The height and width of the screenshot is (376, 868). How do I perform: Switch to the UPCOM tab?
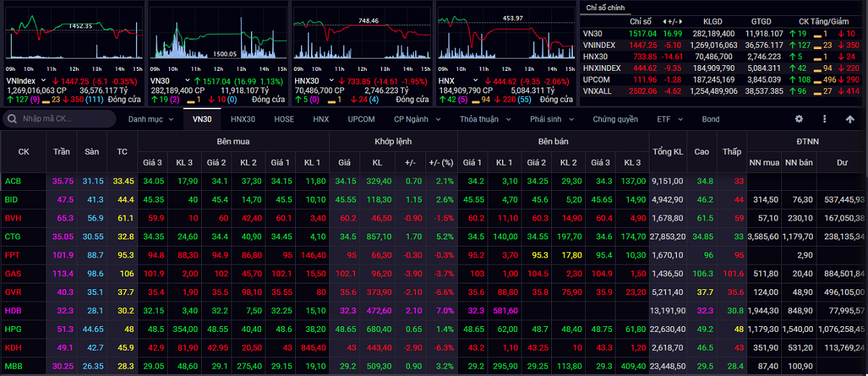tap(361, 119)
